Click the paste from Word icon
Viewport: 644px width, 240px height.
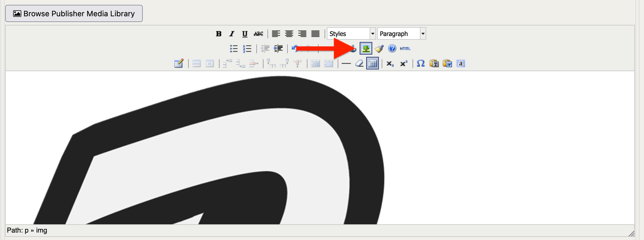447,63
